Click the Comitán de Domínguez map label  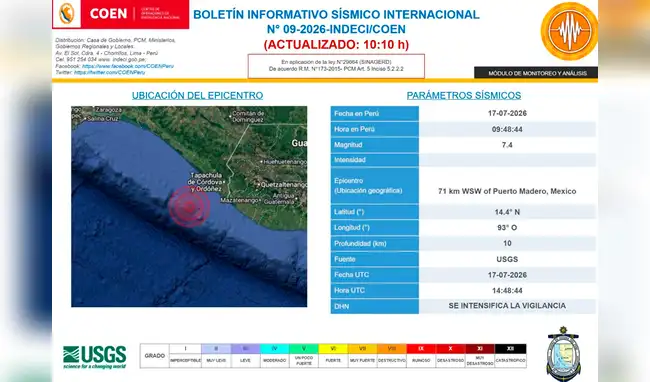(x=248, y=116)
